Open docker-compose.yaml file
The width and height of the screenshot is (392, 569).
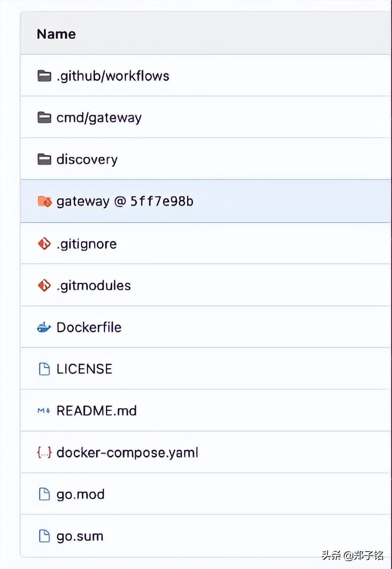127,453
